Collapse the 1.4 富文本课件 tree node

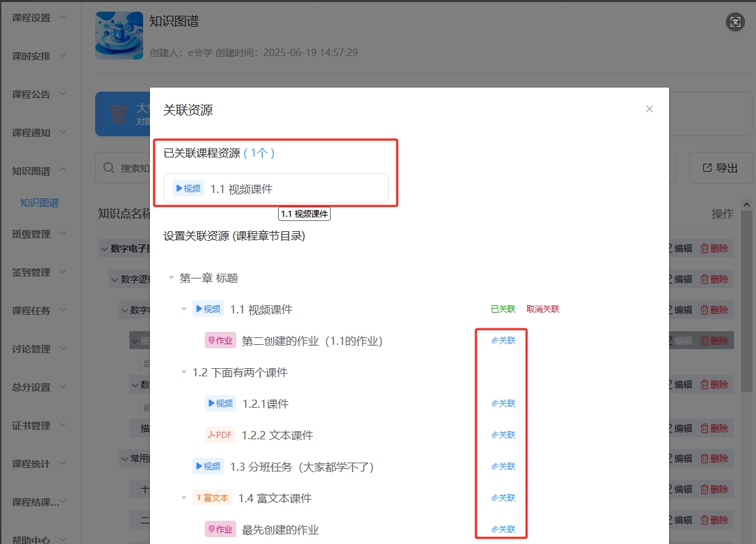184,498
